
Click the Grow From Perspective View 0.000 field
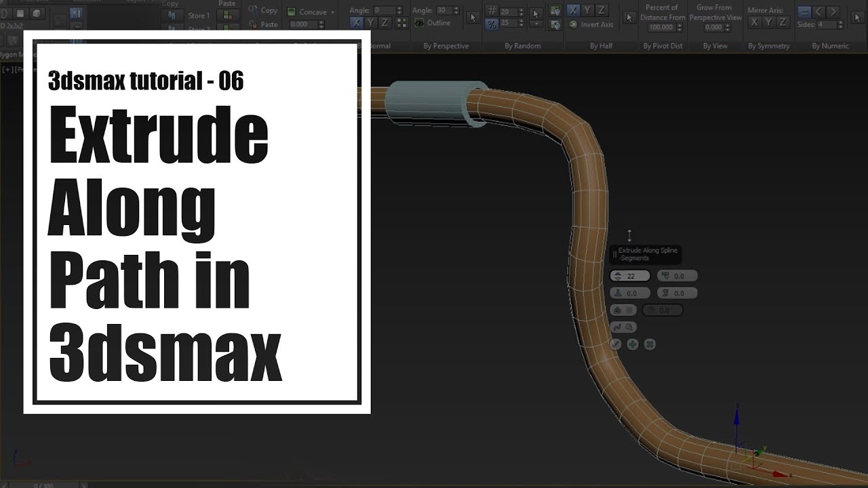click(x=713, y=27)
